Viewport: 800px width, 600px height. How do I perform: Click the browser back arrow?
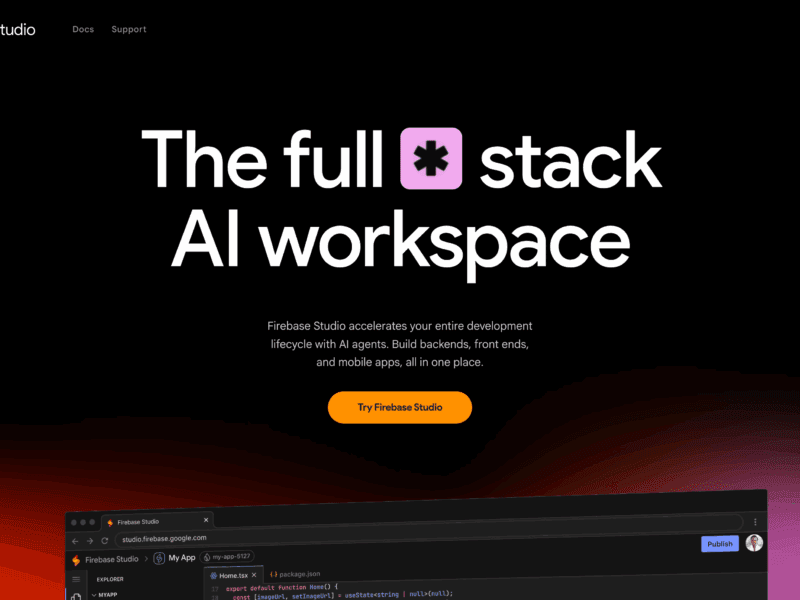75,541
